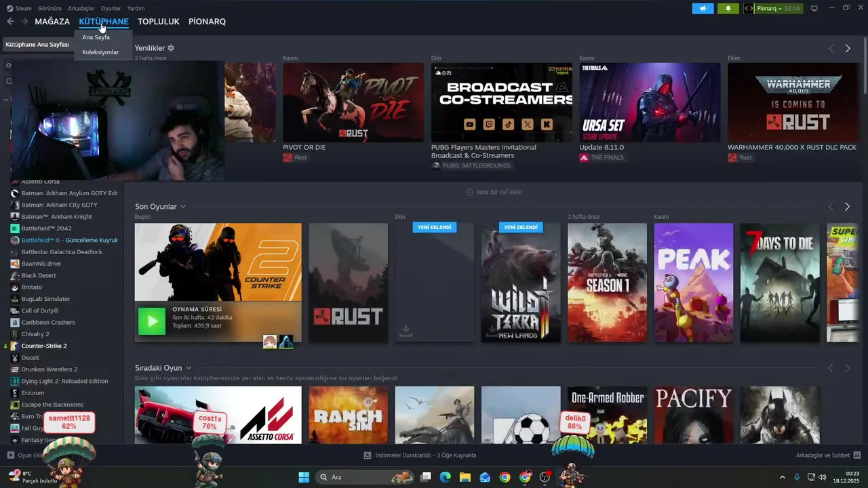The height and width of the screenshot is (488, 868).
Task: Go back with the left arrow
Action: (10, 22)
